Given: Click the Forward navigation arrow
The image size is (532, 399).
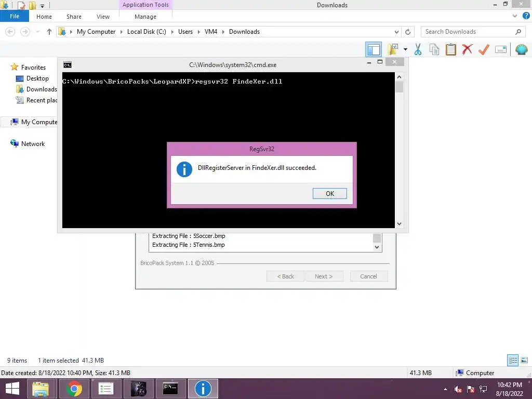Looking at the screenshot, I should 25,32.
